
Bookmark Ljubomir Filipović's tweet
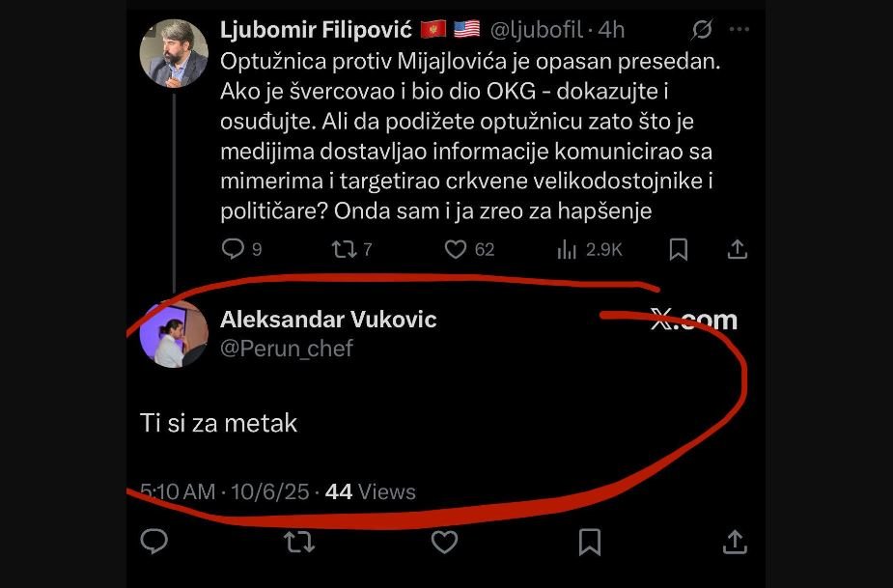pos(679,249)
